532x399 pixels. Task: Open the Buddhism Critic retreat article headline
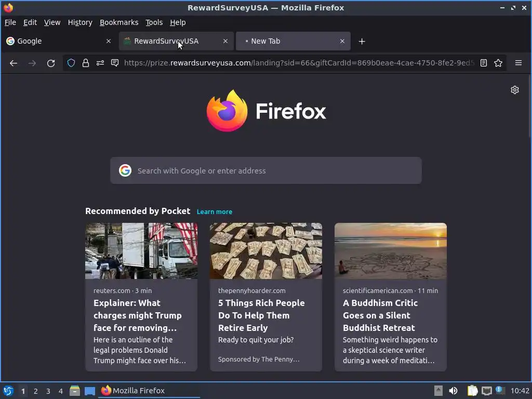point(380,315)
